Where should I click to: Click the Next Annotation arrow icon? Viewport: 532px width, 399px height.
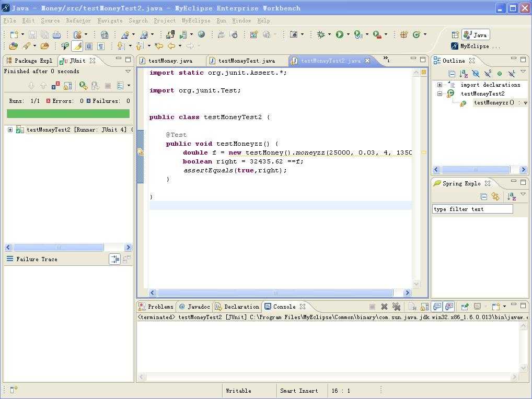pos(121,46)
